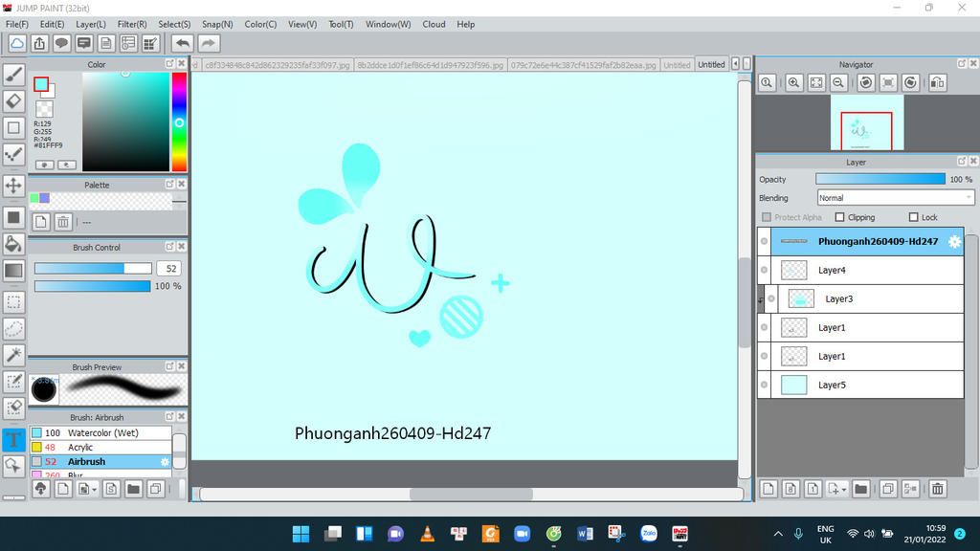Open Word from the taskbar
The image size is (980, 551).
[x=585, y=534]
